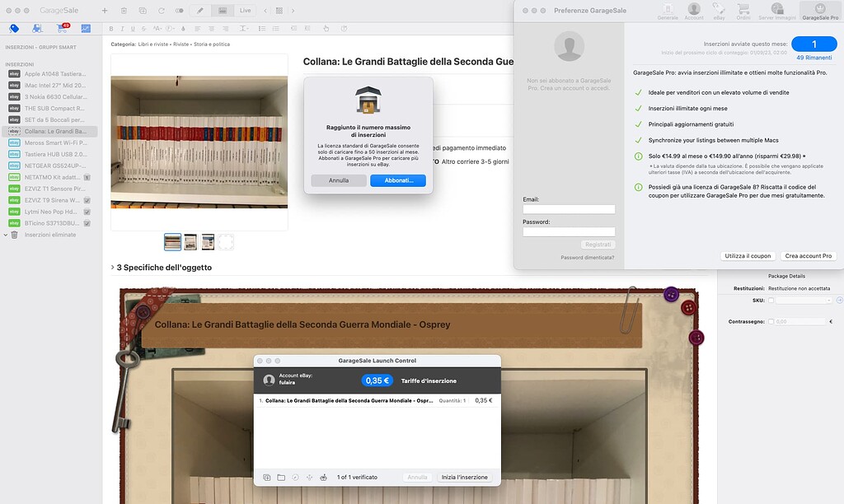Click the Password dimenticata? link
The height and width of the screenshot is (504, 844).
pos(587,258)
